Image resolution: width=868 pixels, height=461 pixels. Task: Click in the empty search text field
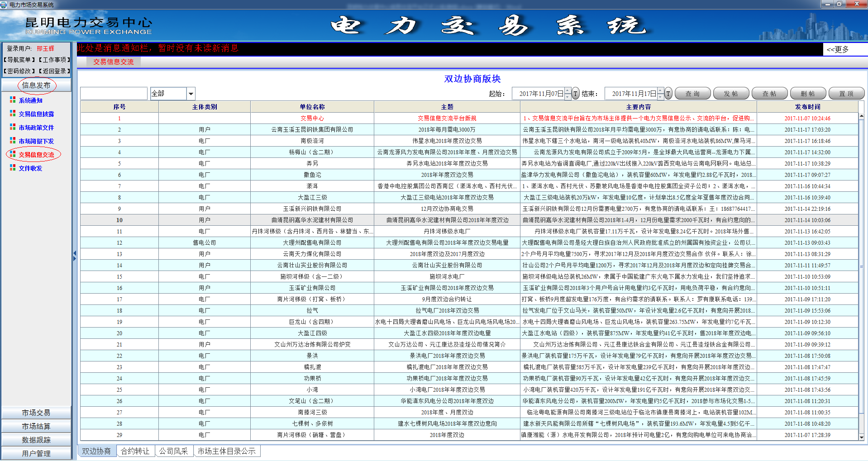click(x=114, y=94)
